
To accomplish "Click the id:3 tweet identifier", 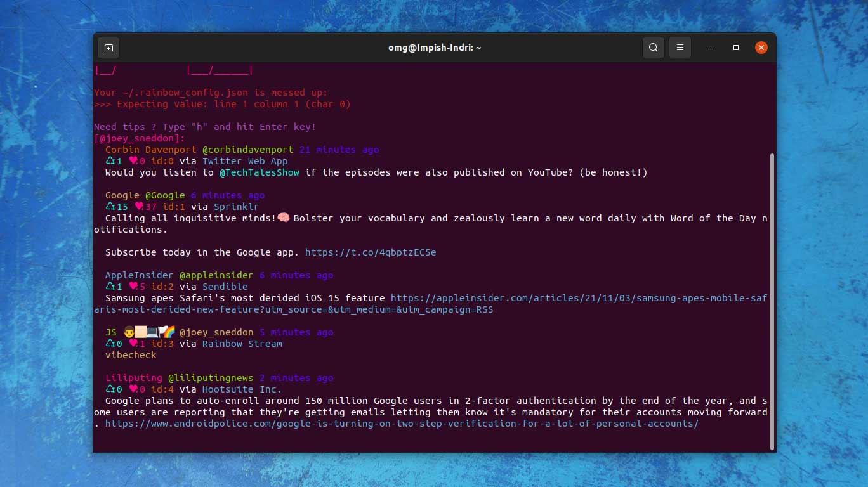I will (x=162, y=344).
